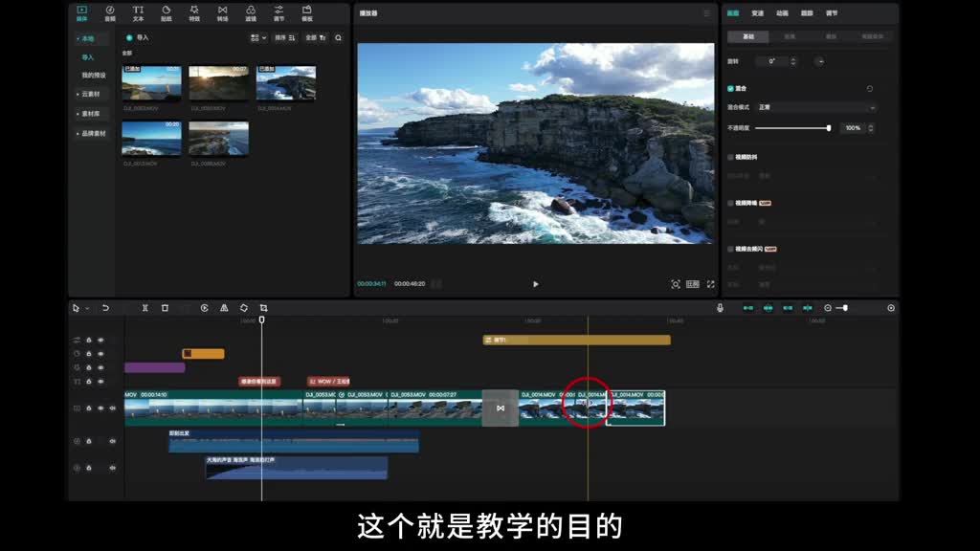
Task: Open the 音频 (Audio) panel icon
Action: (109, 12)
